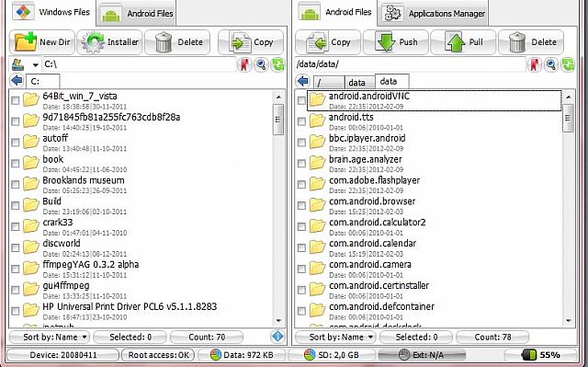Switch to the Windows Files tab

52,12
